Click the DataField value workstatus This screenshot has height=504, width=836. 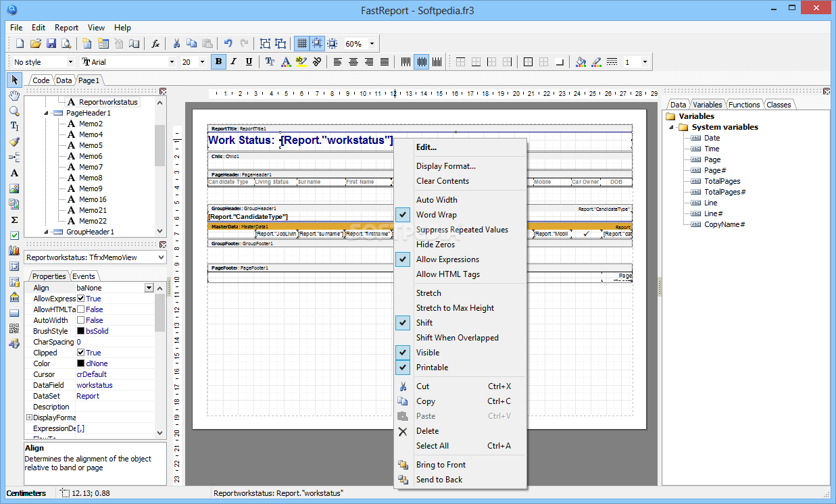95,385
